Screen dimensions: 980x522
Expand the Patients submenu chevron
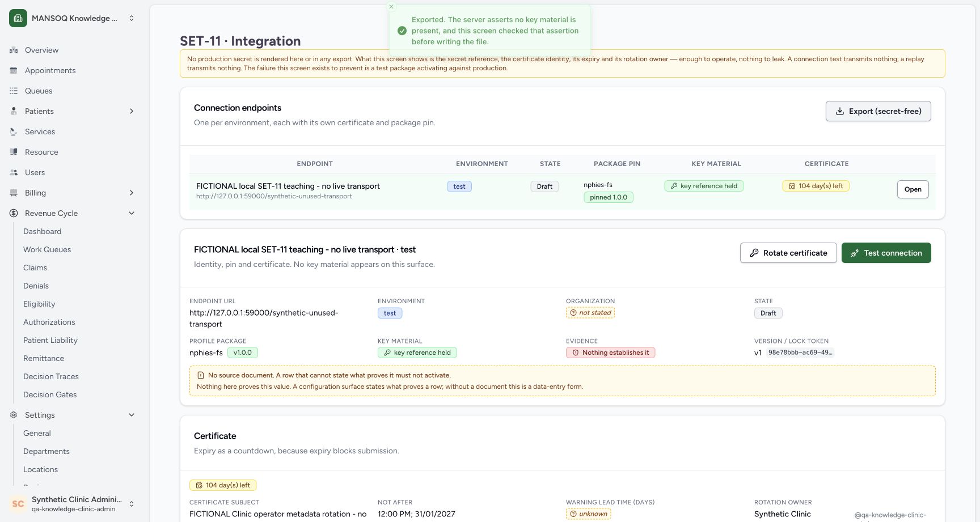pos(132,111)
